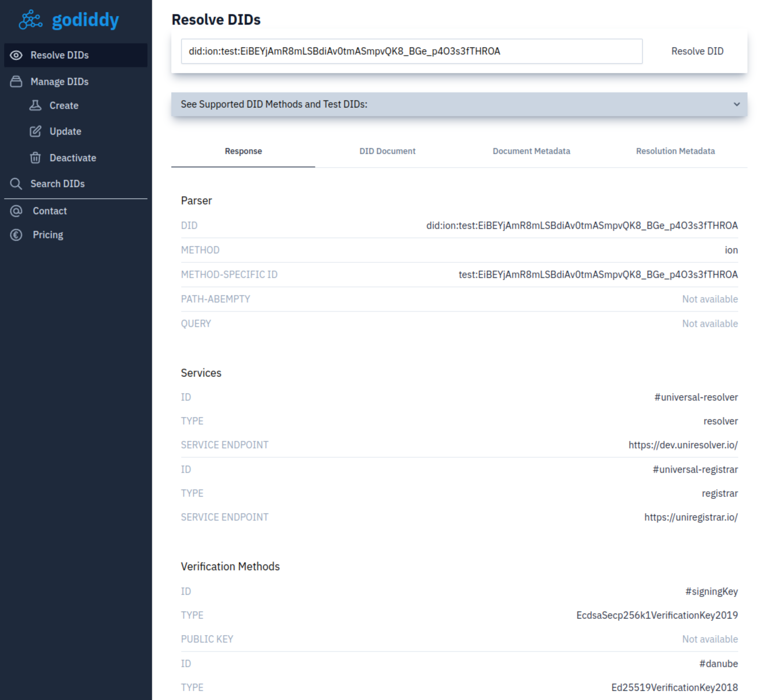The height and width of the screenshot is (700, 759).
Task: Click the 'Services' section heading
Action: [201, 373]
